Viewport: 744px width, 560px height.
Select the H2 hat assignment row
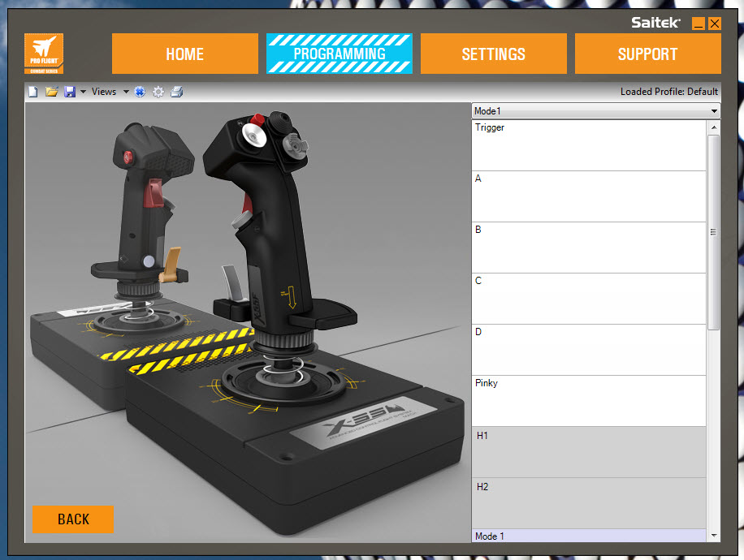click(589, 503)
